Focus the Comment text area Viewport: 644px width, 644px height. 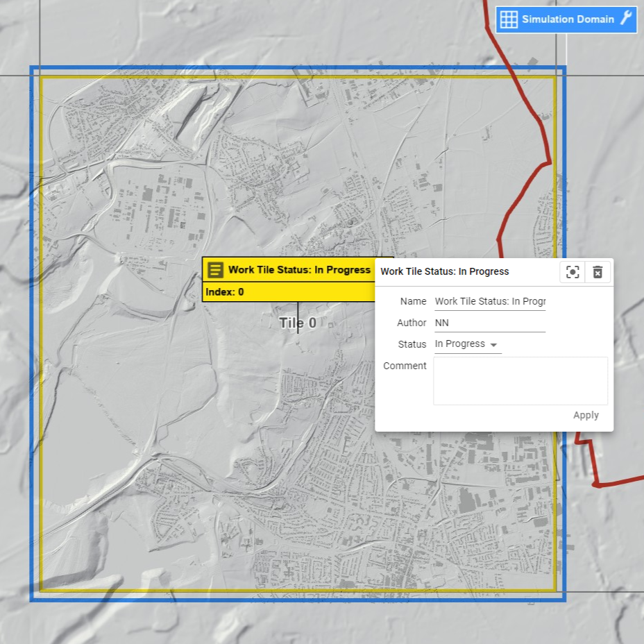coord(520,380)
